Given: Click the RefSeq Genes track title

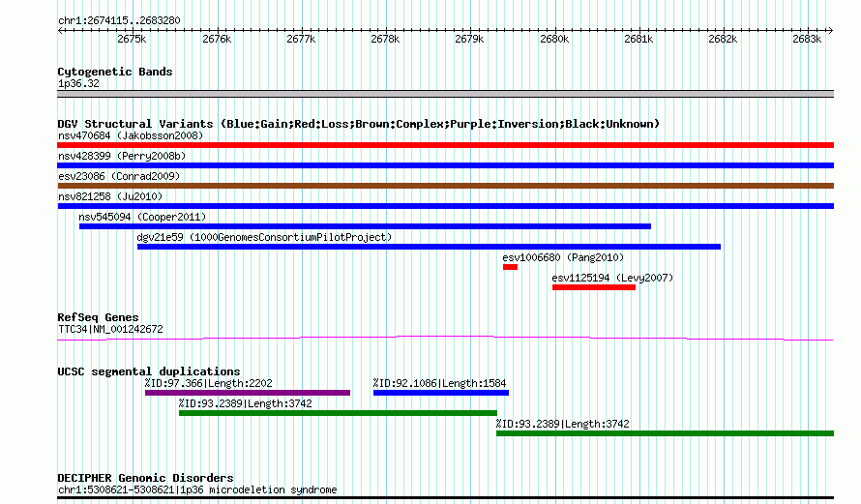Looking at the screenshot, I should 98,317.
